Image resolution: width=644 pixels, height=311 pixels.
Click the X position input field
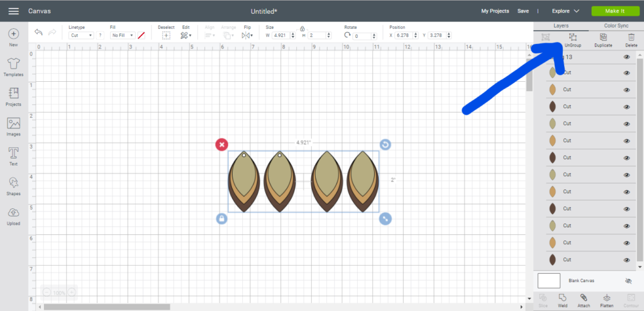pos(404,35)
